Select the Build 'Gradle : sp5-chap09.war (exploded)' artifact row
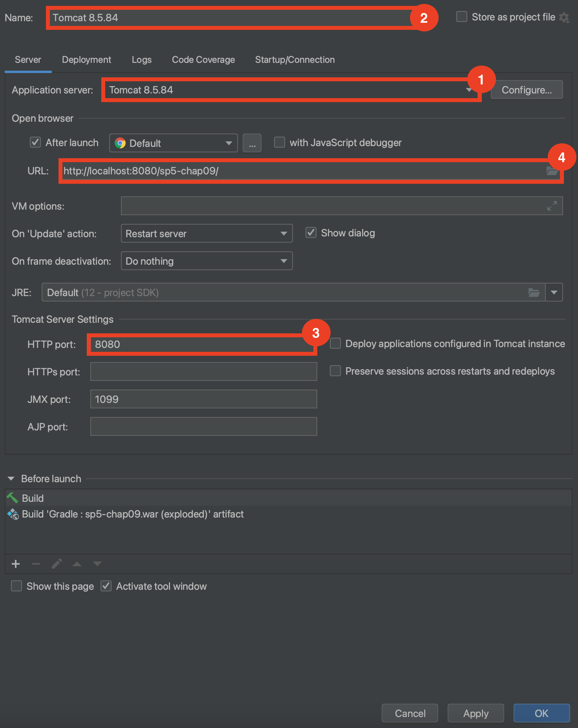The height and width of the screenshot is (728, 578). (288, 514)
